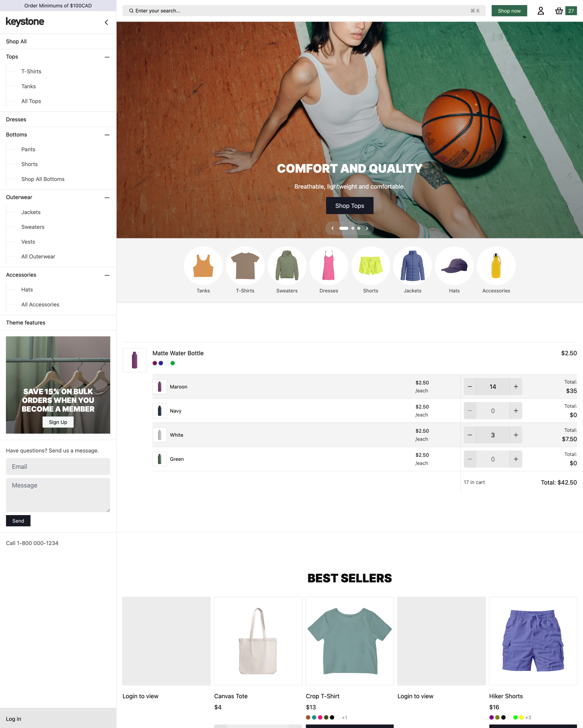
Task: Collapse the Outerwear navigation section
Action: (x=107, y=197)
